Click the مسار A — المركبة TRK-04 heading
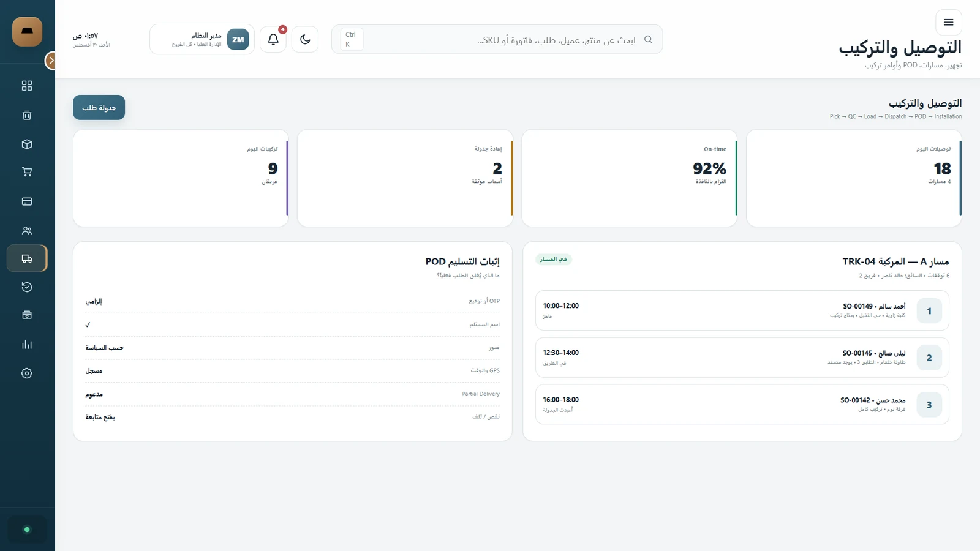This screenshot has width=980, height=551. 895,261
